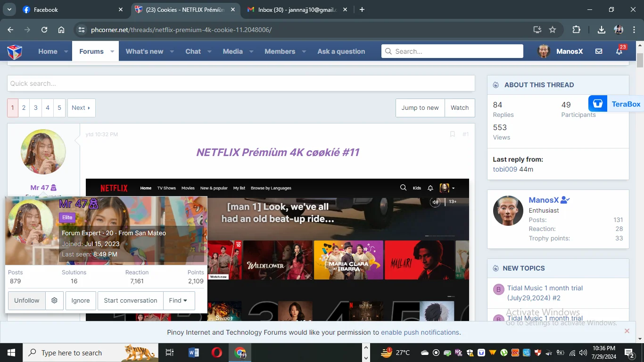Click Watch to watch this thread
Screen dimensions: 644x362
click(x=460, y=107)
